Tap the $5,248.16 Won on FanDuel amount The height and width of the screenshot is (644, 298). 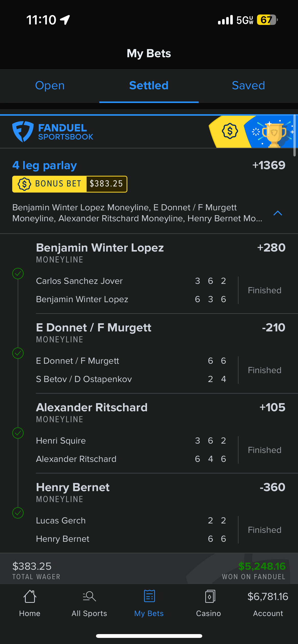(x=262, y=566)
